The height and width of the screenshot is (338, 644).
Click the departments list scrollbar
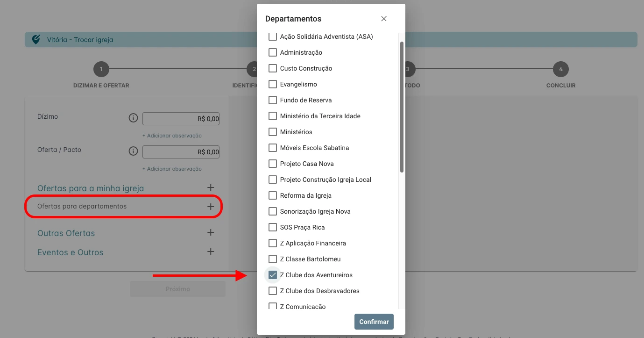(402, 108)
